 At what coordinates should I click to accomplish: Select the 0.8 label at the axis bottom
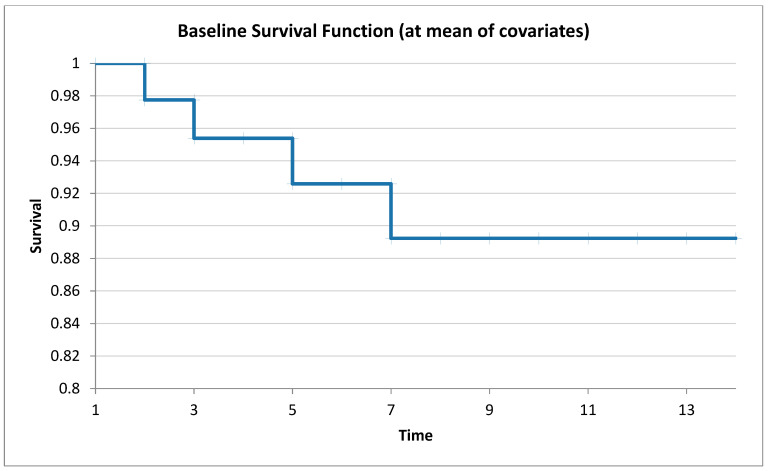(x=70, y=388)
